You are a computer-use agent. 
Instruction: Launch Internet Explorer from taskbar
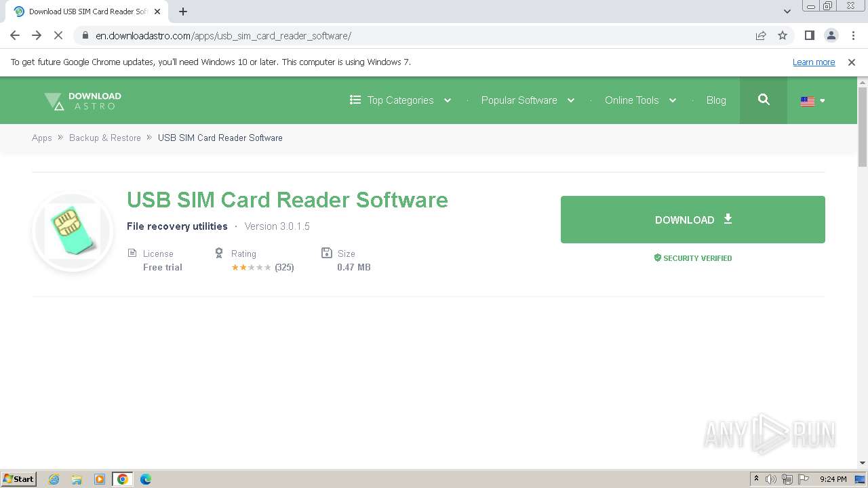[54, 479]
